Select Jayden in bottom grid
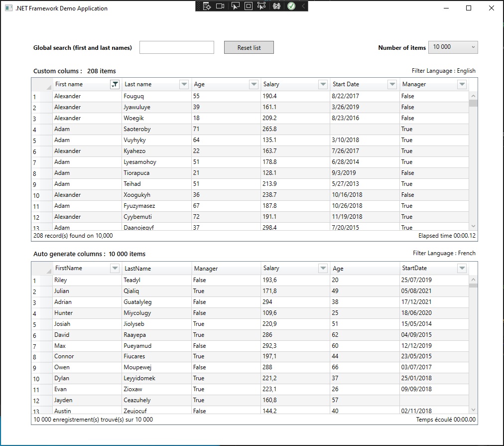The width and height of the screenshot is (504, 446). pos(87,400)
